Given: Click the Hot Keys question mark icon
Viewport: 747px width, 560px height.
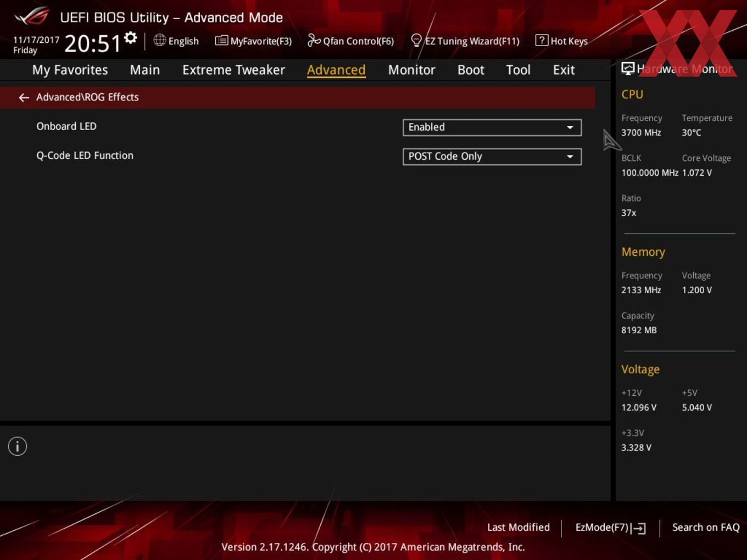Looking at the screenshot, I should click(x=542, y=40).
